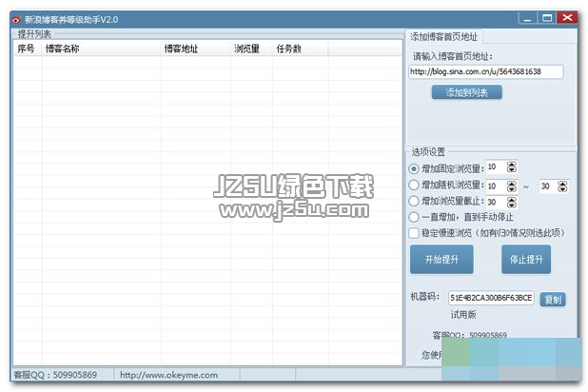Screen dimensions: 588x392
Task: Click the 机器码 machine code field
Action: point(491,298)
